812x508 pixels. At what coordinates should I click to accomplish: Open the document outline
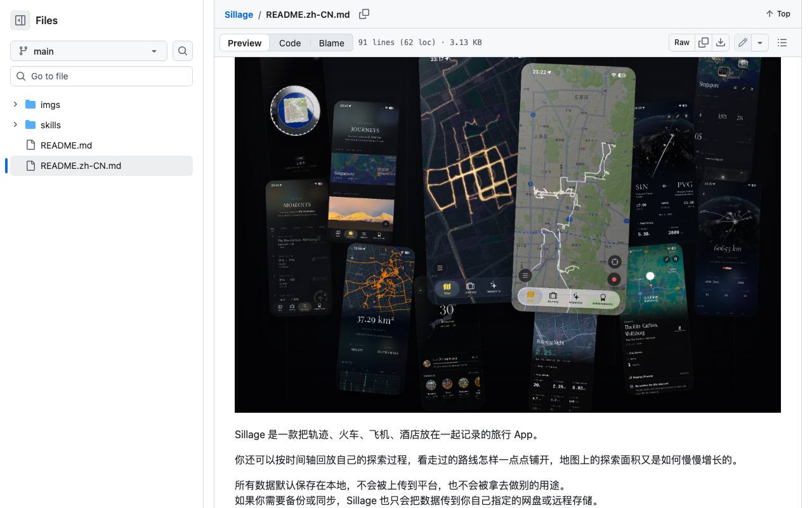(782, 43)
